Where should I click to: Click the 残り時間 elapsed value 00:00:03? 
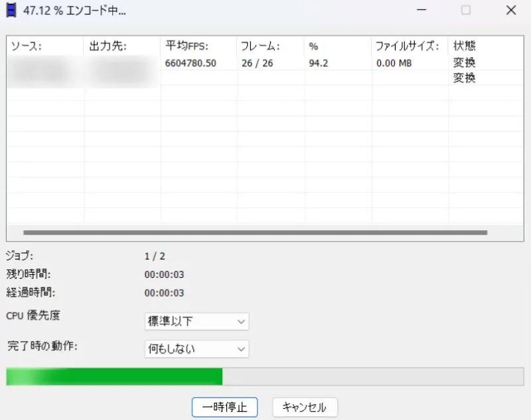point(163,274)
